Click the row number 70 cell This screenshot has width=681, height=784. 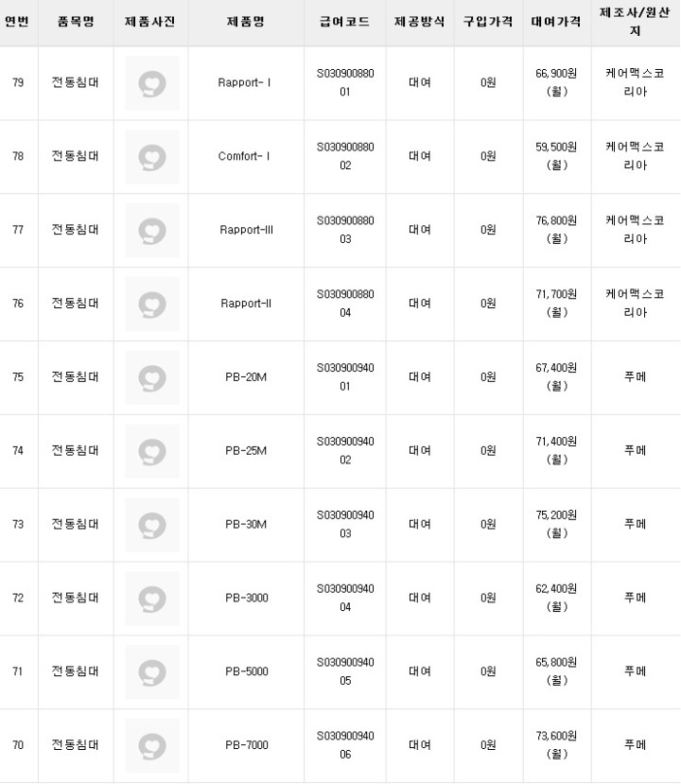18,745
